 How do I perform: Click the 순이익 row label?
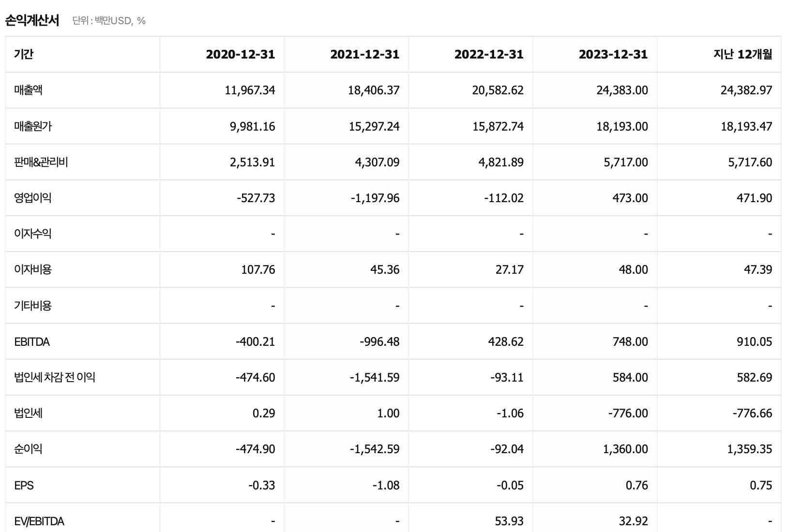tap(28, 449)
